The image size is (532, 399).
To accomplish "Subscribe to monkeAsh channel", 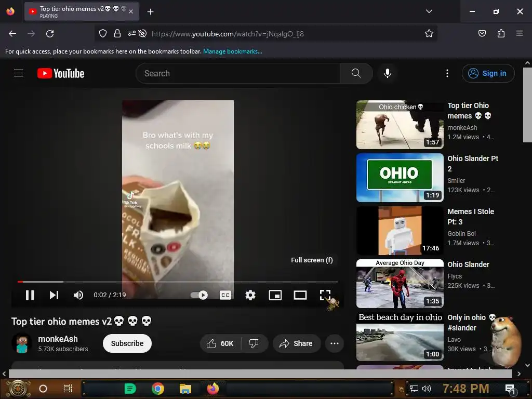I will coord(127,343).
